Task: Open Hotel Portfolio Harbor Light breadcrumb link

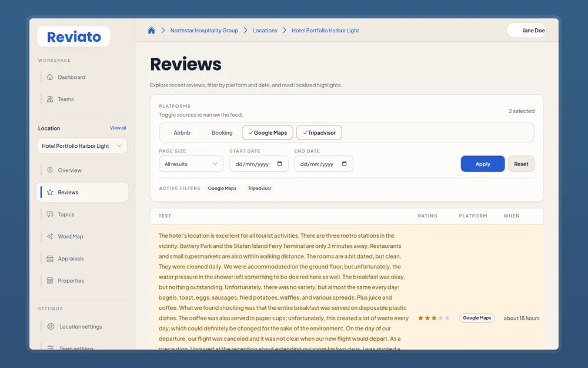Action: click(x=325, y=31)
